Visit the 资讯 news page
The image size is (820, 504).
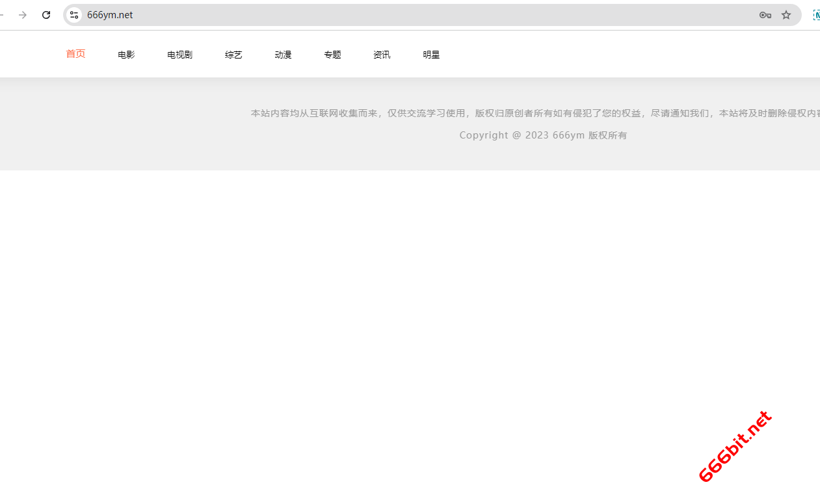(x=382, y=55)
